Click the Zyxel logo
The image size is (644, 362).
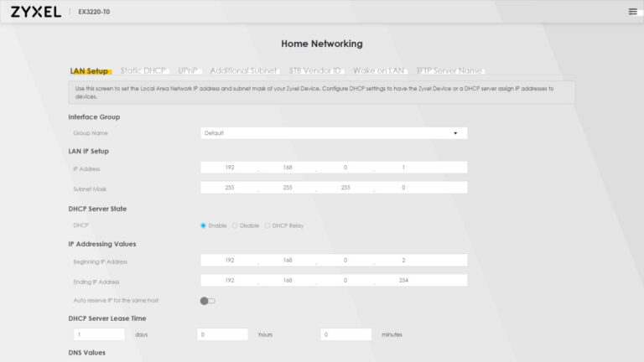(36, 12)
